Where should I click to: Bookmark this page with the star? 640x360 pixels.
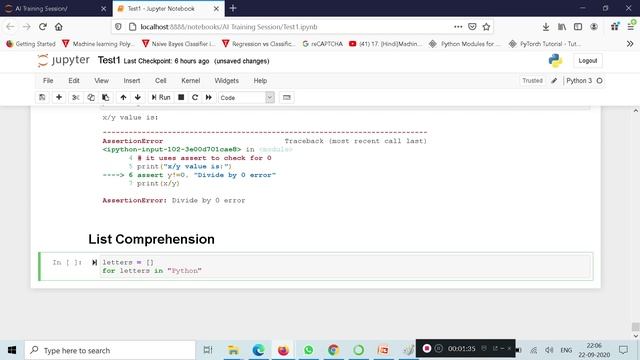[486, 27]
